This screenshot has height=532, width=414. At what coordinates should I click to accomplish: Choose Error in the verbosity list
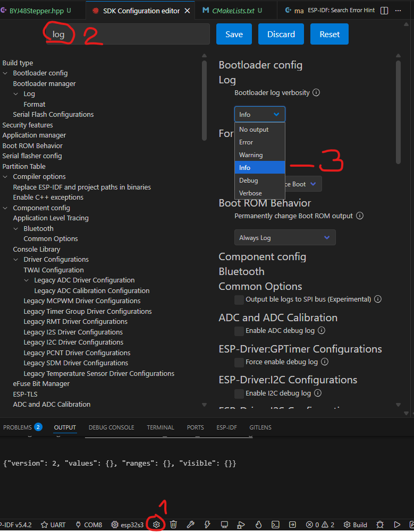point(260,142)
